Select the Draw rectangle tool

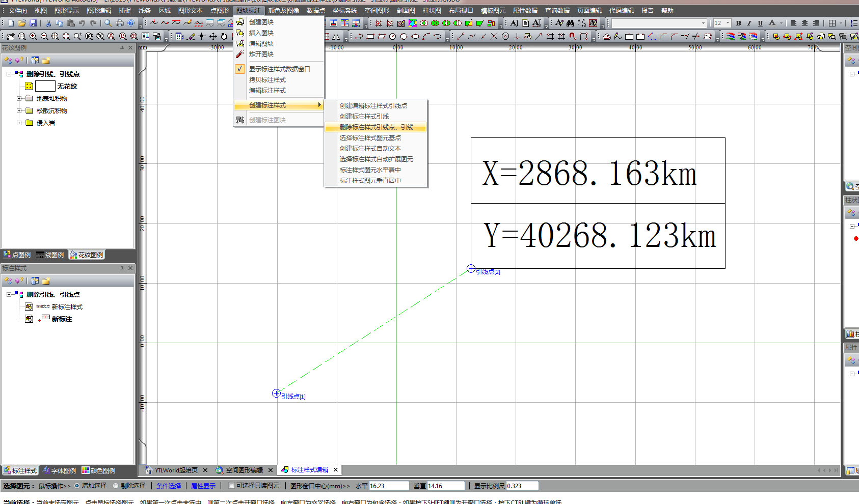pos(370,36)
